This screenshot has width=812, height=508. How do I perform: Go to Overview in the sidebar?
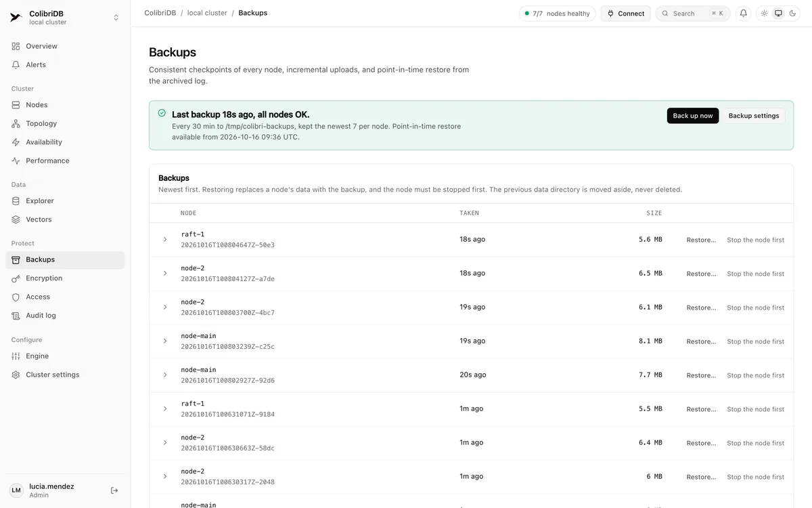coord(65,46)
